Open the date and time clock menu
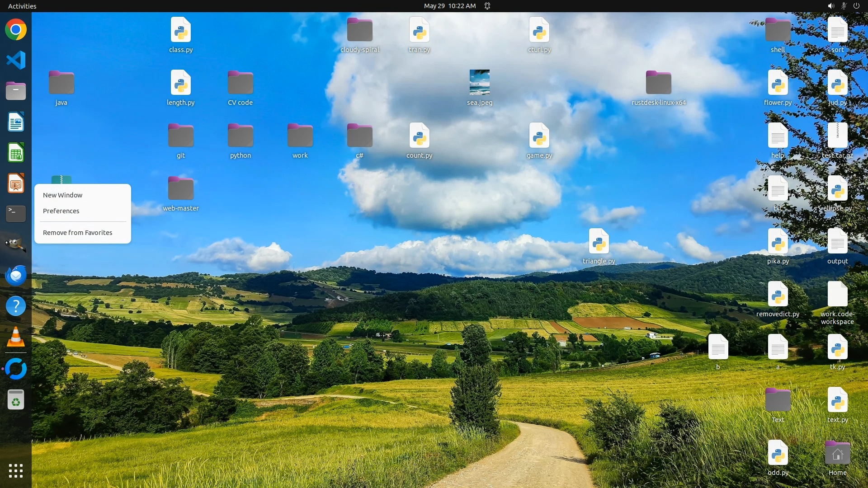This screenshot has width=868, height=488. pos(449,6)
